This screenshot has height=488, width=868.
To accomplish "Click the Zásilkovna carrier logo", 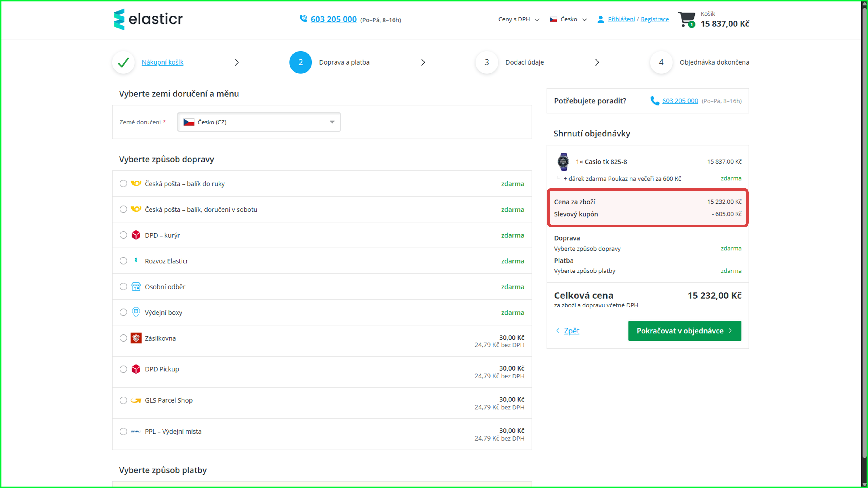I will [x=136, y=338].
